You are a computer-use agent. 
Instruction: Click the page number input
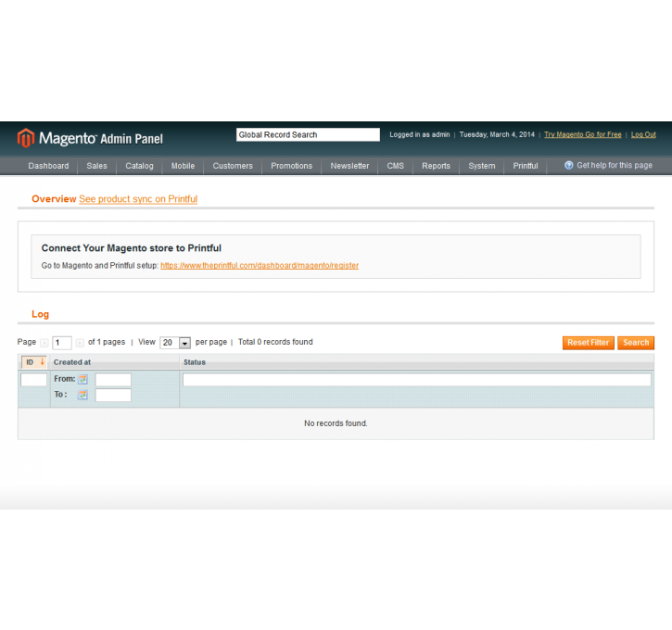click(62, 343)
